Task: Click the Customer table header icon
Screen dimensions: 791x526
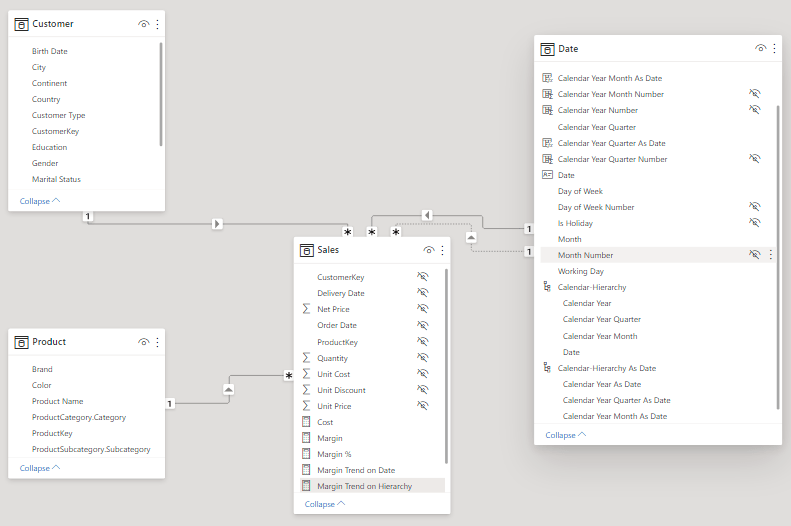Action: tap(22, 23)
